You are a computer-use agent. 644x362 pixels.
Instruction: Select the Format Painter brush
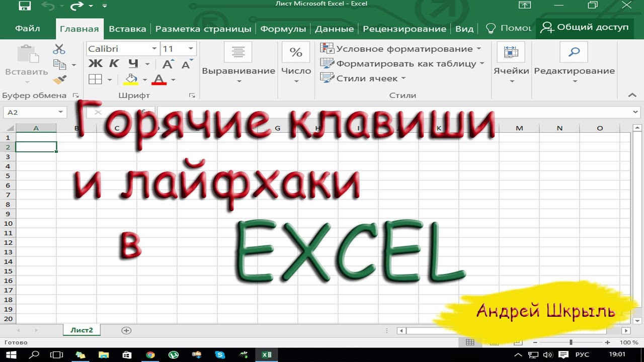59,79
